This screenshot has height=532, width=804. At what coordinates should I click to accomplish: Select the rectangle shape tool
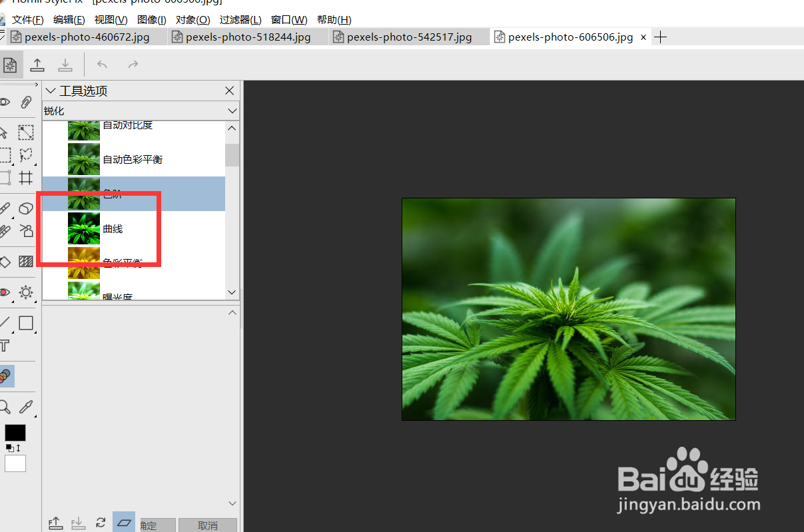pyautogui.click(x=26, y=323)
